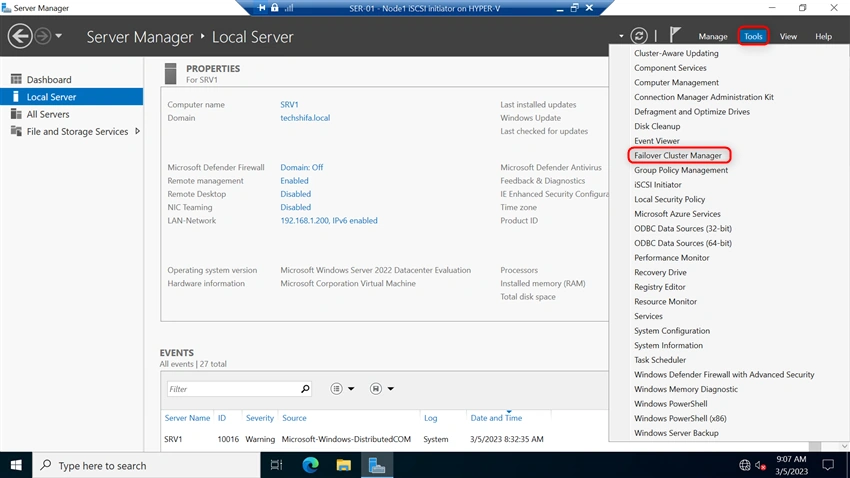Open Disk Cleanup from Tools
Image resolution: width=850 pixels, height=478 pixels.
point(657,126)
